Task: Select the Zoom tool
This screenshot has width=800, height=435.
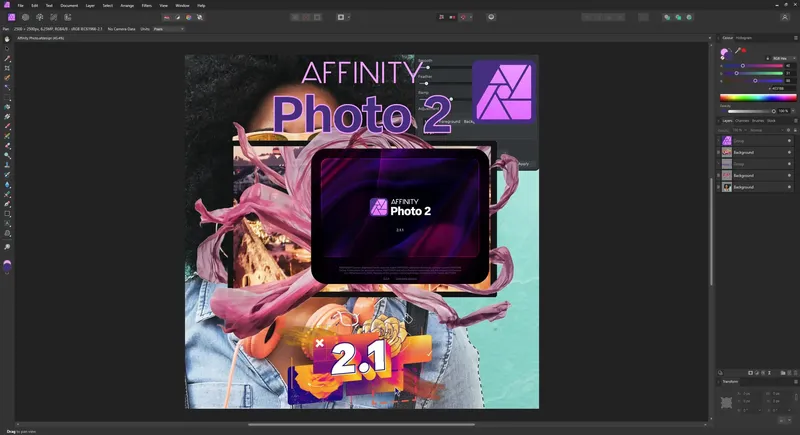Action: [7, 247]
